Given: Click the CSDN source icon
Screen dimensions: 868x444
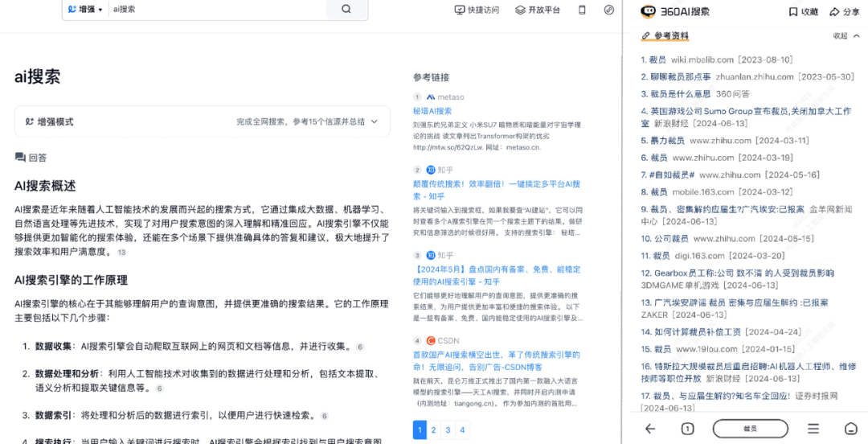Looking at the screenshot, I should click(431, 340).
